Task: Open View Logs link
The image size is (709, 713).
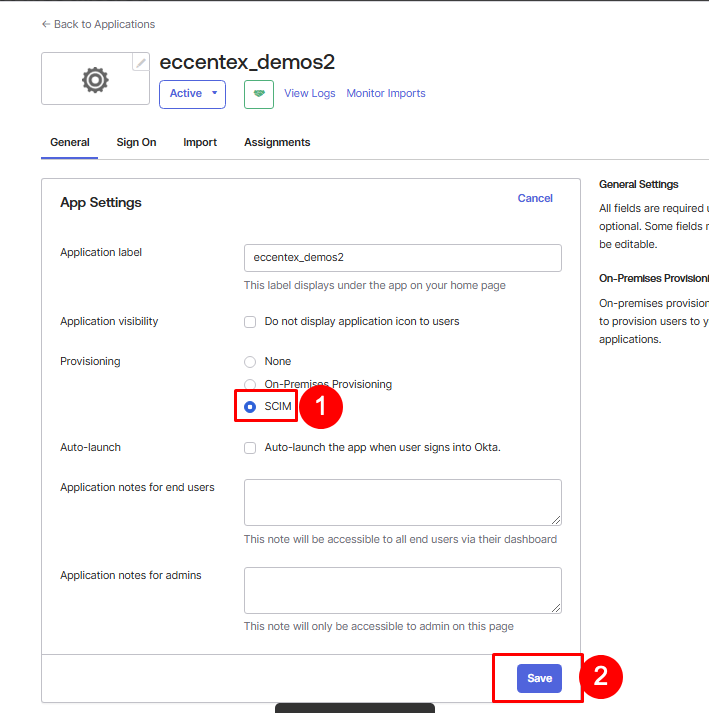Action: point(310,93)
